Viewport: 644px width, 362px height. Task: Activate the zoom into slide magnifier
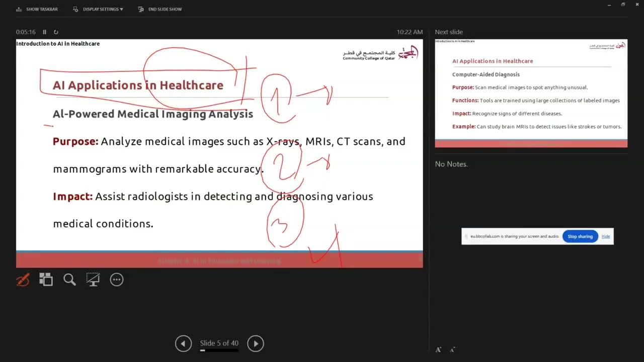click(x=69, y=280)
